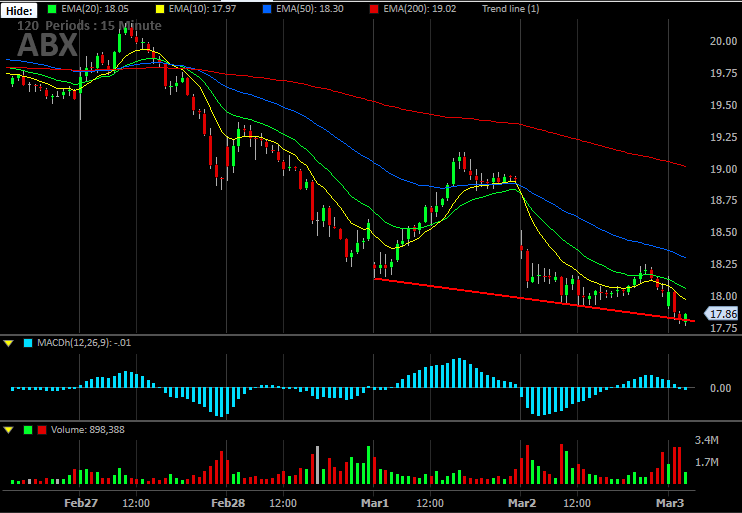This screenshot has height=513, width=742.
Task: Click the 120 Periods : 15 Minute text
Action: pyautogui.click(x=89, y=26)
